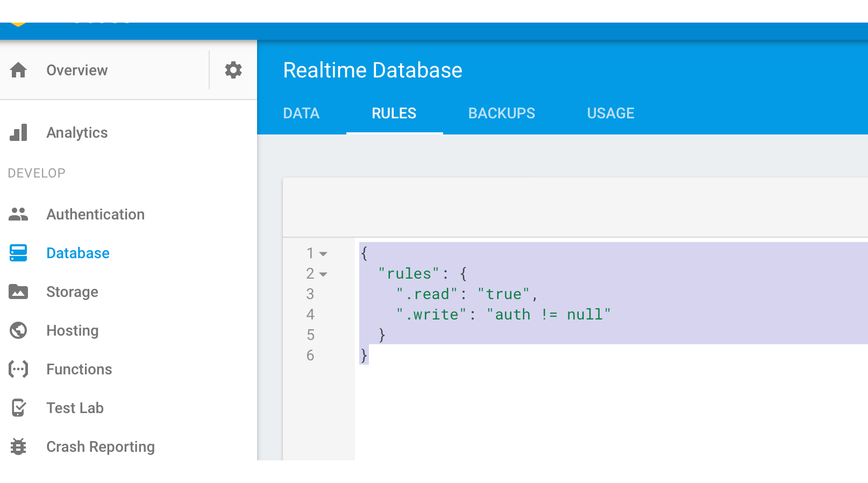Select Database in the sidebar
The image size is (868, 483).
pos(78,253)
